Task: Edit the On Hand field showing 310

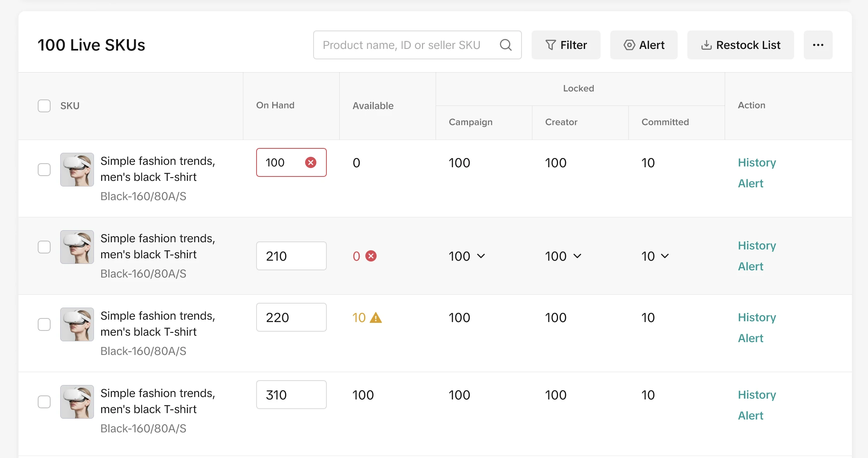Action: coord(291,395)
